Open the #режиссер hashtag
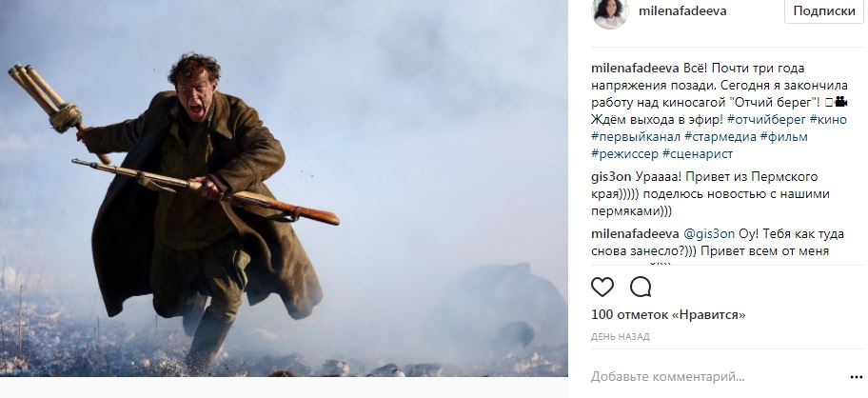868x398 pixels. 624,153
